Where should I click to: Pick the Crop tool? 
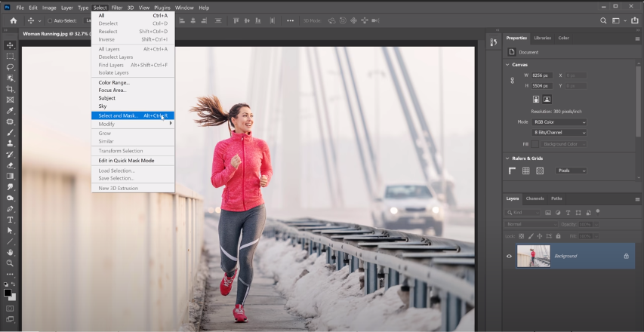(x=11, y=89)
